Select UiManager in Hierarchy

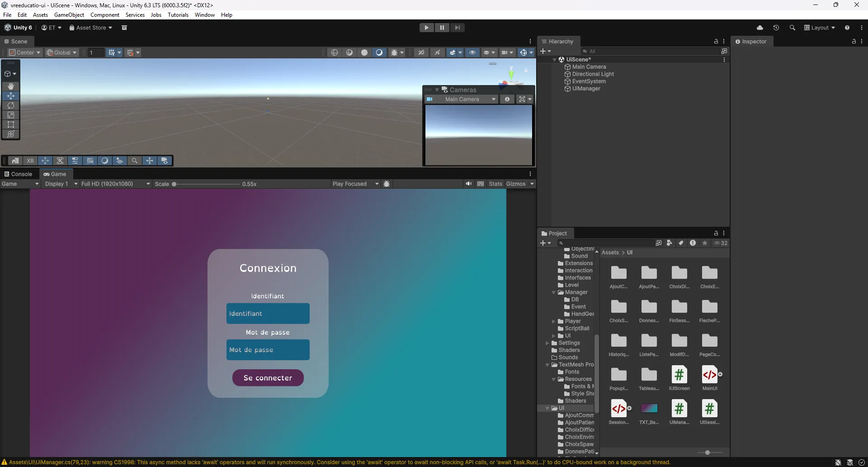coord(586,89)
